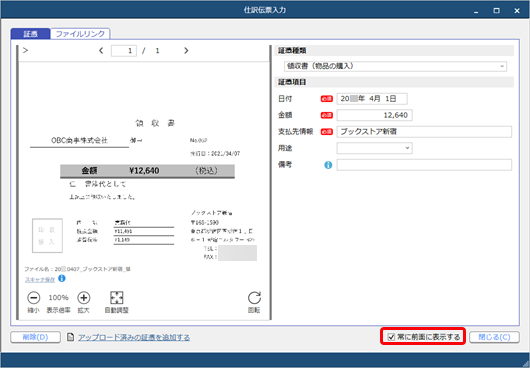The width and height of the screenshot is (530, 368).
Task: Click the OBC商事株式会社 name on the receipt
Action: click(x=79, y=140)
